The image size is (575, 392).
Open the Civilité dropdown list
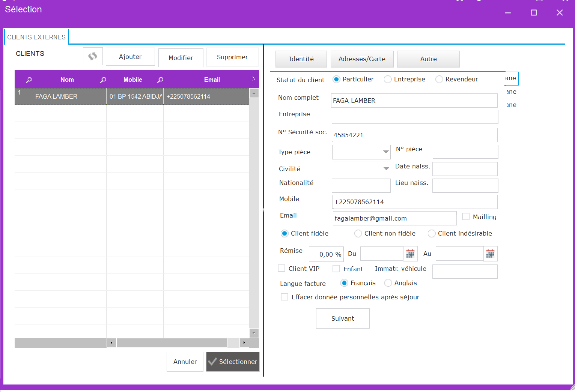[386, 169]
